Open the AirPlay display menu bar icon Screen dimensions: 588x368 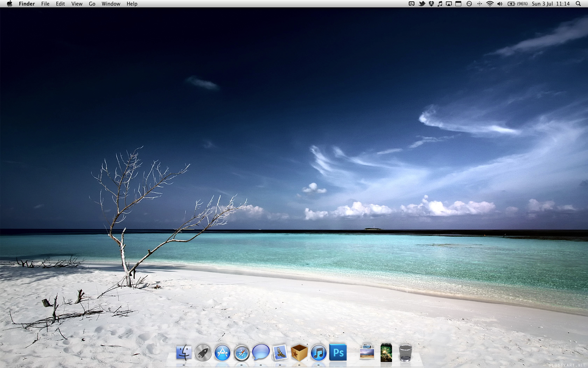point(449,4)
